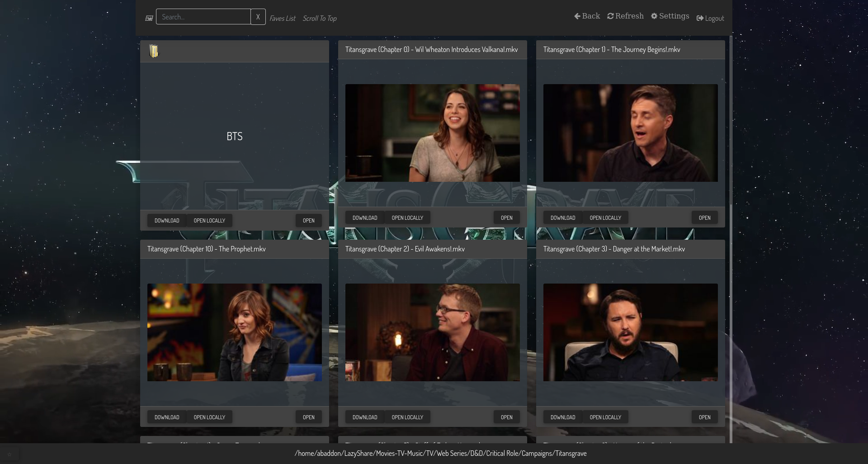Download Chapter 1 The Journey Begins
Viewport: 868px width, 464px height.
[563, 218]
